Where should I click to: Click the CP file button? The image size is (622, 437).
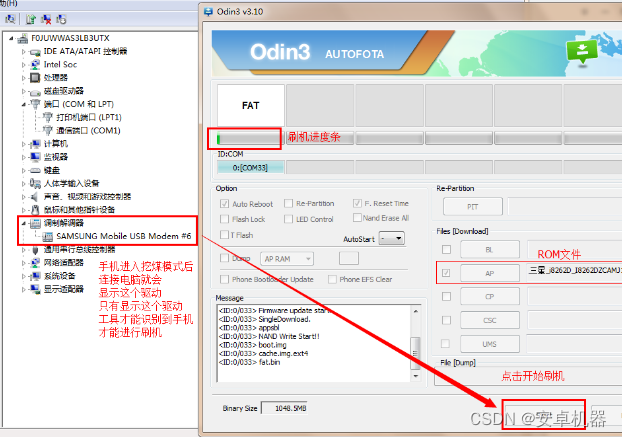point(490,296)
